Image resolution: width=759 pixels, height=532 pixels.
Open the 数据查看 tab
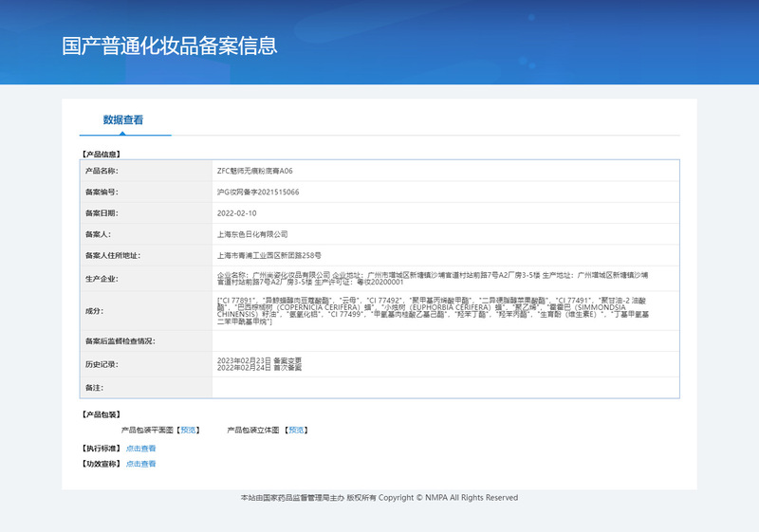[x=123, y=119]
